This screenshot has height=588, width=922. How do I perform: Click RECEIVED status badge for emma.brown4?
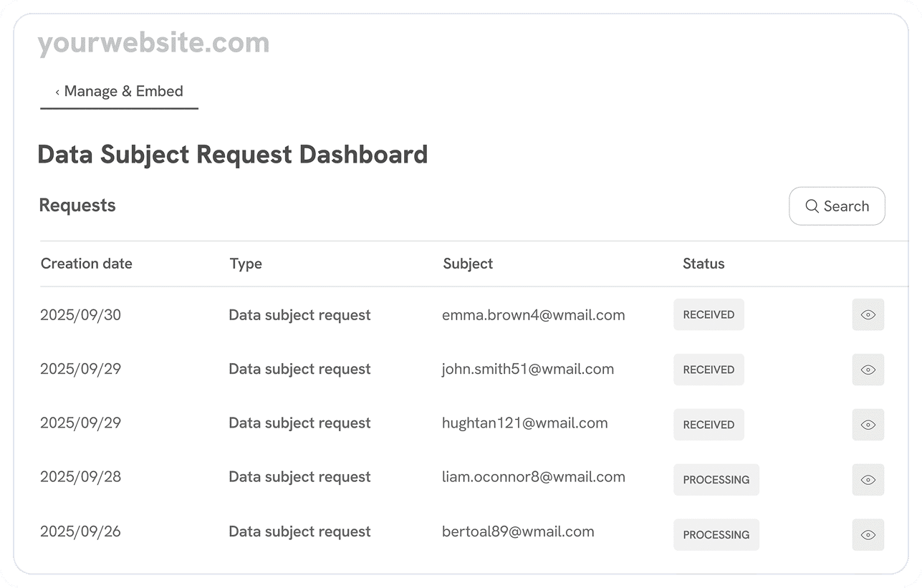(x=709, y=314)
